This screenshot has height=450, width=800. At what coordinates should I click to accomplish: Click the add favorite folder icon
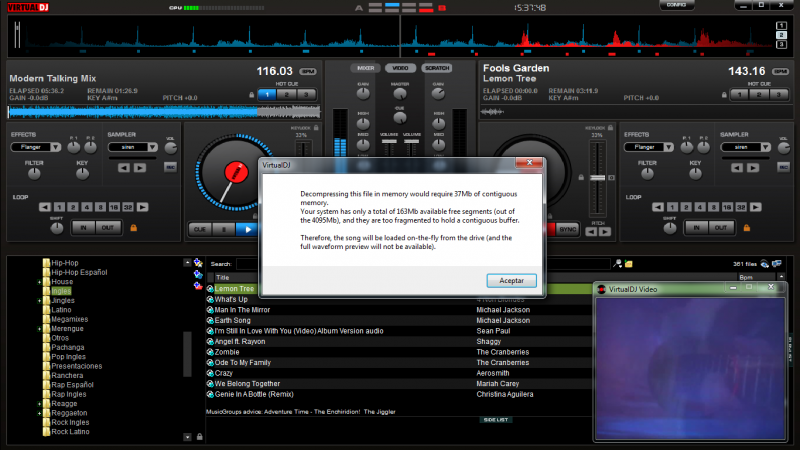(x=198, y=263)
